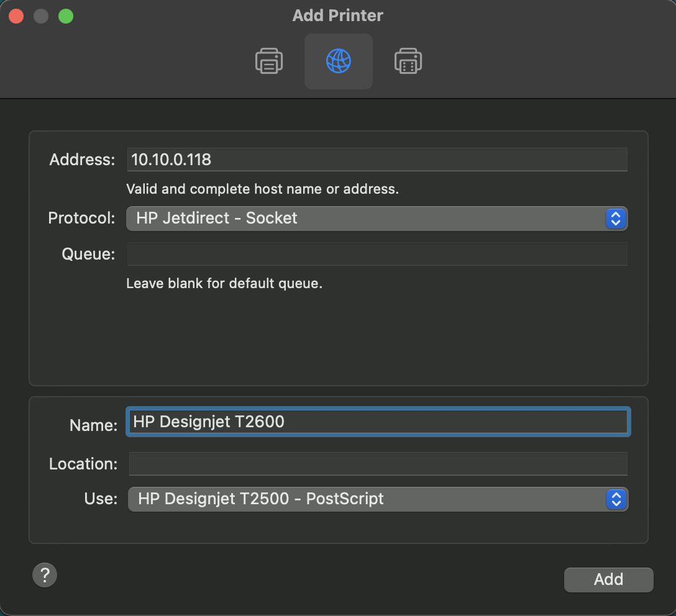Select the IP globe tab icon
The height and width of the screenshot is (616, 676).
tap(339, 61)
